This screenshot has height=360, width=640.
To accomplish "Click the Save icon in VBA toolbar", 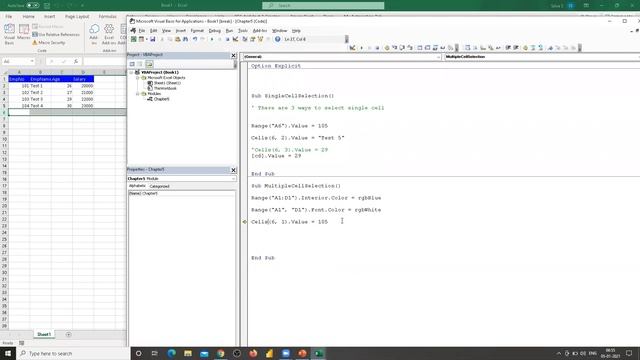I will 153,39.
